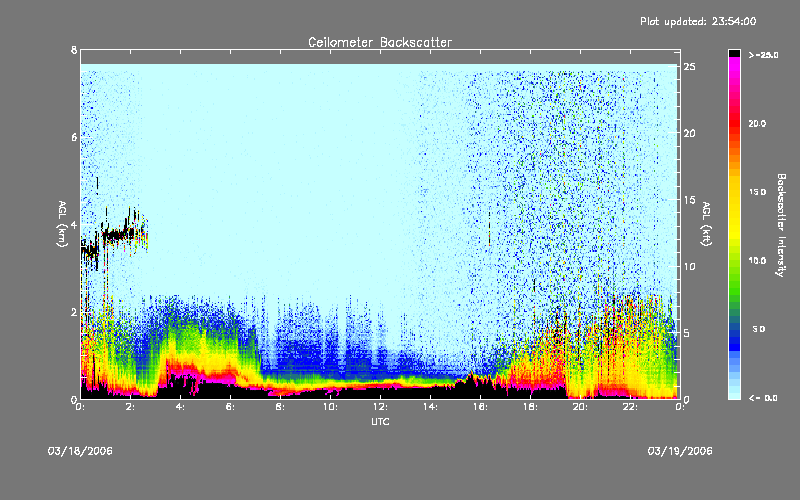The width and height of the screenshot is (800, 500).
Task: Click the "2" km tick label
Action: coord(74,312)
